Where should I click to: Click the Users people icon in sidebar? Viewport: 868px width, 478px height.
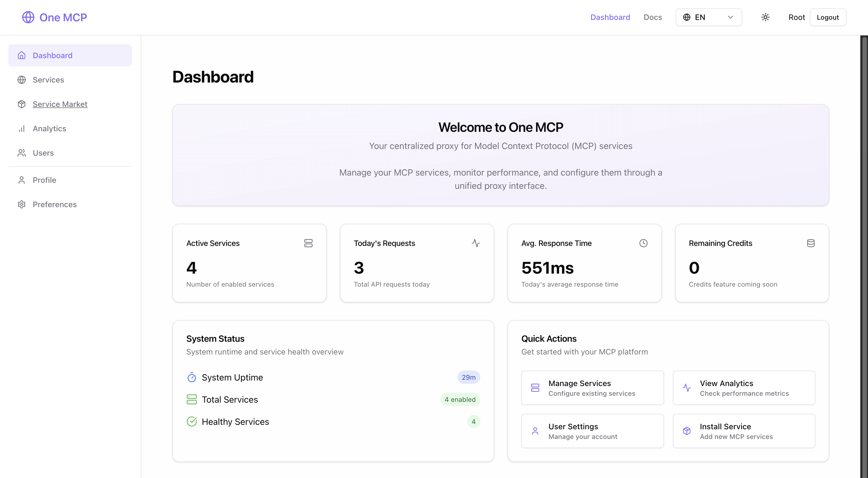pos(22,153)
